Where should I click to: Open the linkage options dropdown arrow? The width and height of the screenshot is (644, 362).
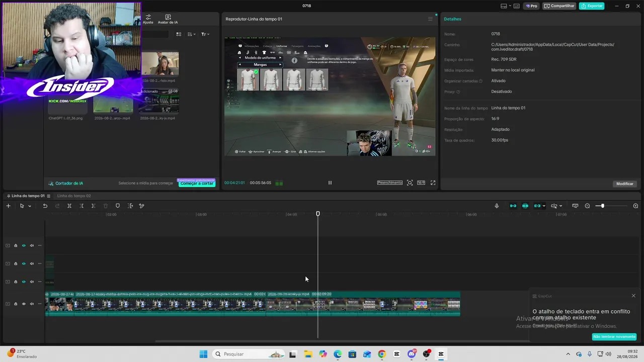(x=544, y=206)
